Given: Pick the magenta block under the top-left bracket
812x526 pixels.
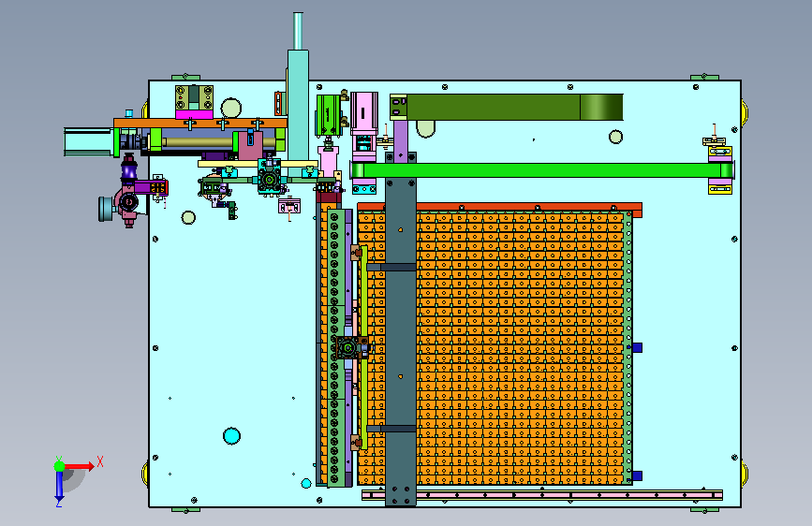Looking at the screenshot, I should tap(194, 114).
